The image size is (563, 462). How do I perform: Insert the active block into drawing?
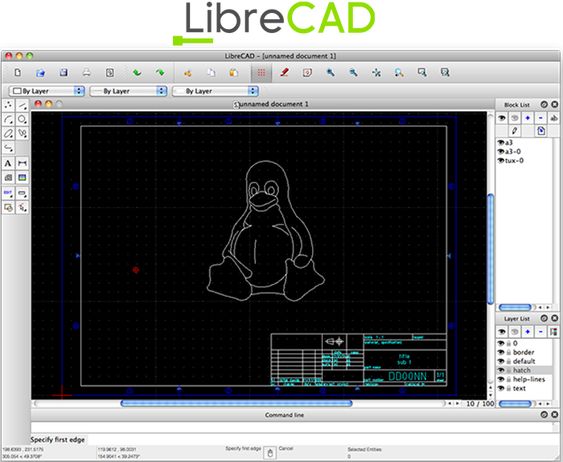point(541,131)
